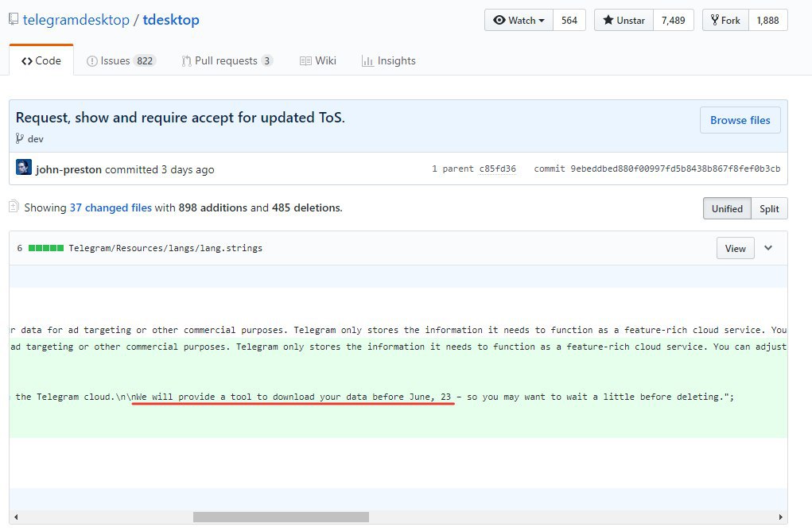
Task: Click the Pull requests count badge 3
Action: pyautogui.click(x=266, y=60)
